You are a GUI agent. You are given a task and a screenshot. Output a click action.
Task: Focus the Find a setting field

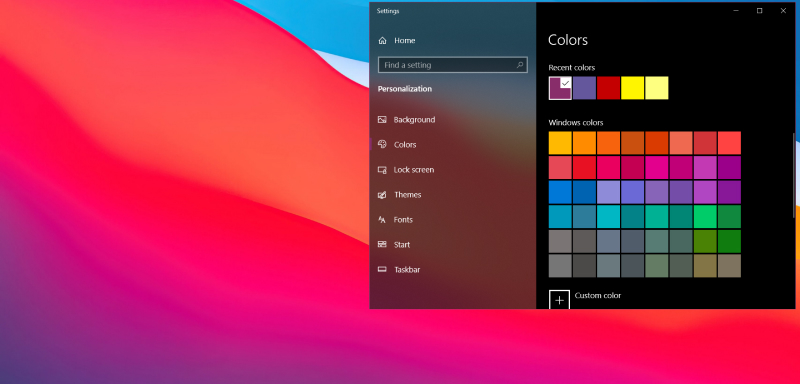point(453,65)
